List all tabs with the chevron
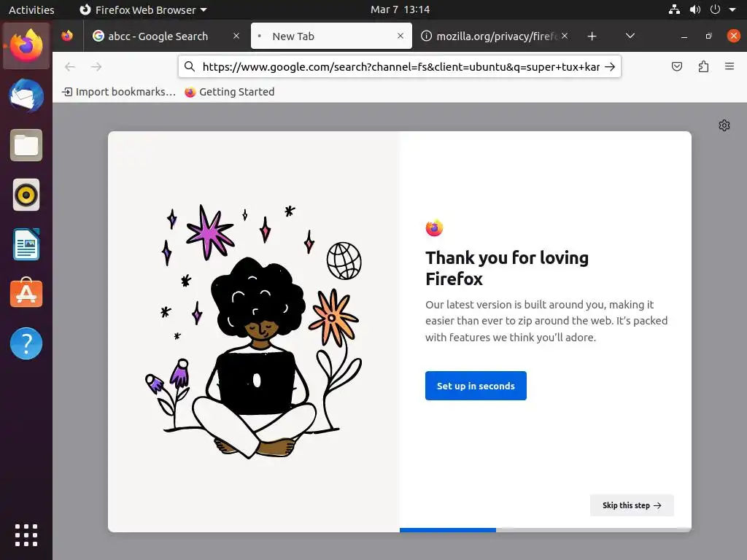747x560 pixels. click(630, 36)
